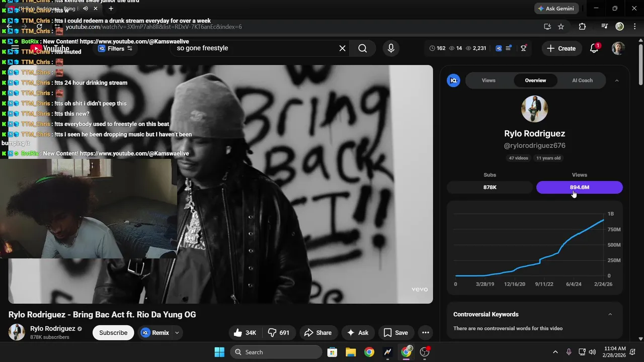644x362 pixels.
Task: Click the video title Bring Bac Act text
Action: click(102, 315)
